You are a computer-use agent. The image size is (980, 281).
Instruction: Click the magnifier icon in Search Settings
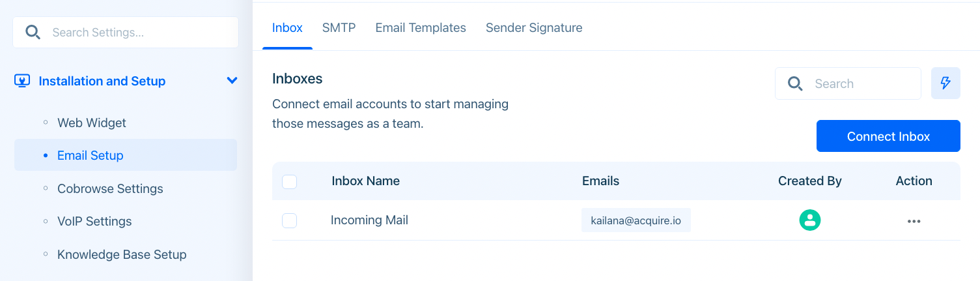(x=33, y=33)
